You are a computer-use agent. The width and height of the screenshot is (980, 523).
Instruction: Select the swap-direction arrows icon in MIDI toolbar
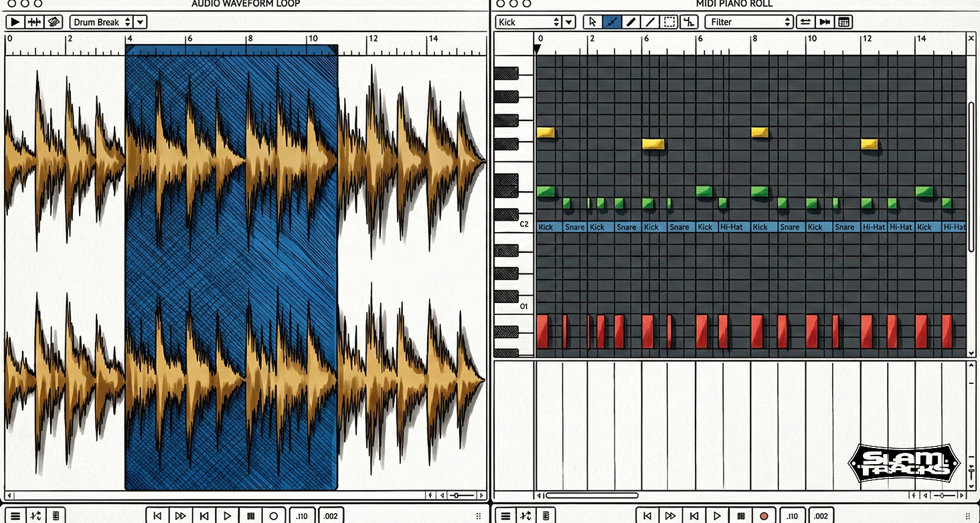[805, 22]
